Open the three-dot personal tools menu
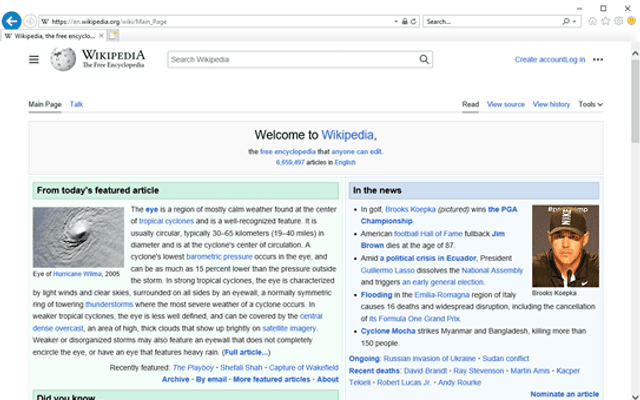Viewport: 640px width, 400px height. click(x=598, y=60)
